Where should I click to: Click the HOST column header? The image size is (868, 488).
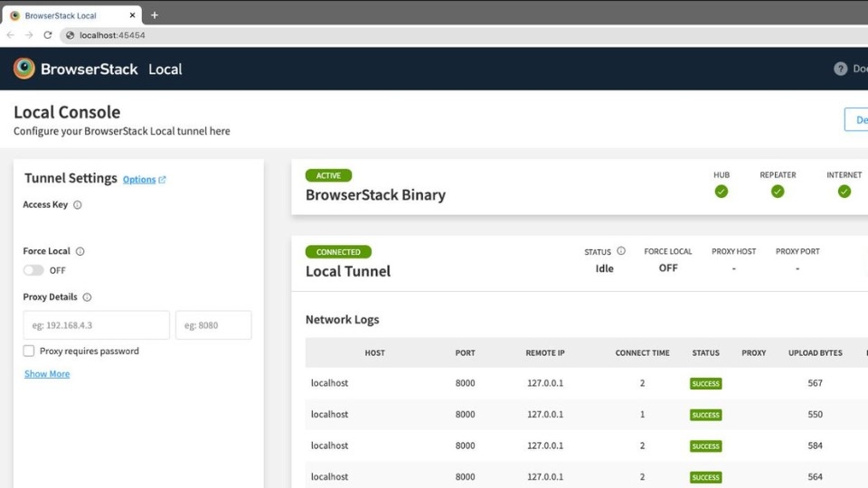[374, 352]
